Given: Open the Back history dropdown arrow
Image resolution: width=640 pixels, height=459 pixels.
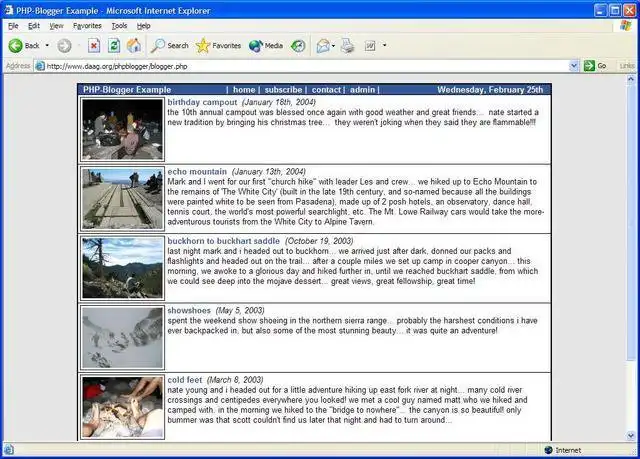Looking at the screenshot, I should click(47, 45).
